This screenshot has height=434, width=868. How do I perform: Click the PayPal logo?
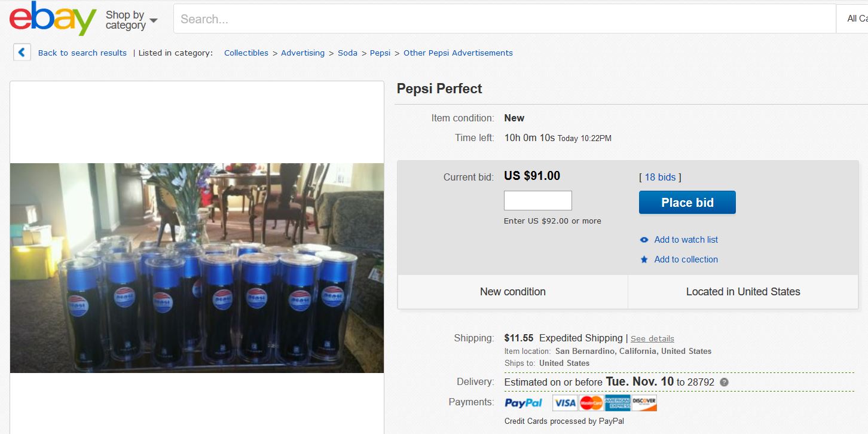coord(523,403)
